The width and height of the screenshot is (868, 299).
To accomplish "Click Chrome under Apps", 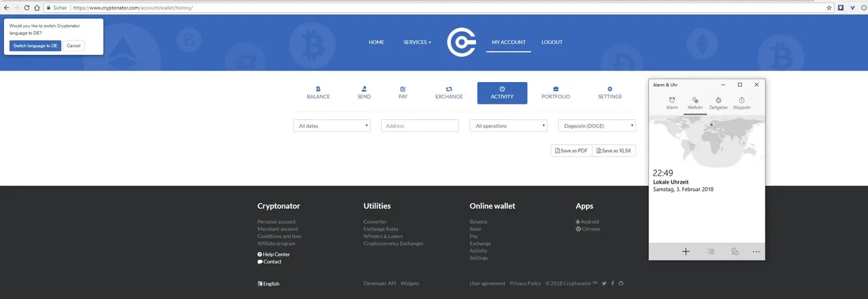I will pos(588,229).
